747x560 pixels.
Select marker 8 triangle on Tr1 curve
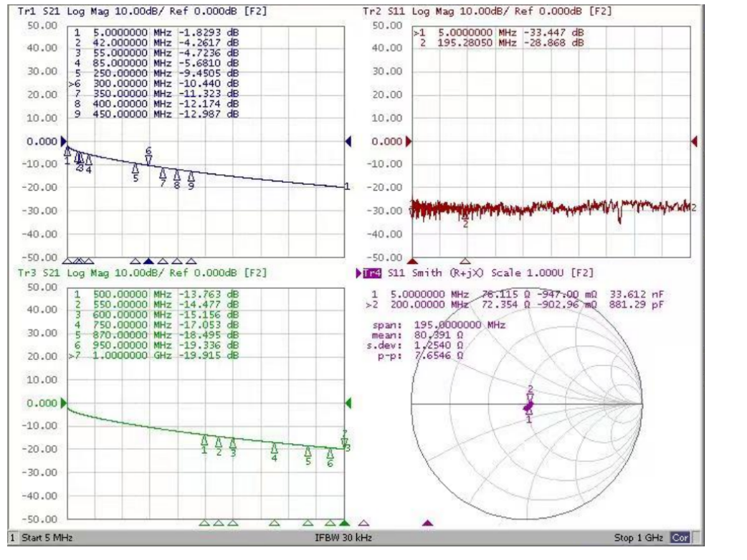click(x=177, y=176)
